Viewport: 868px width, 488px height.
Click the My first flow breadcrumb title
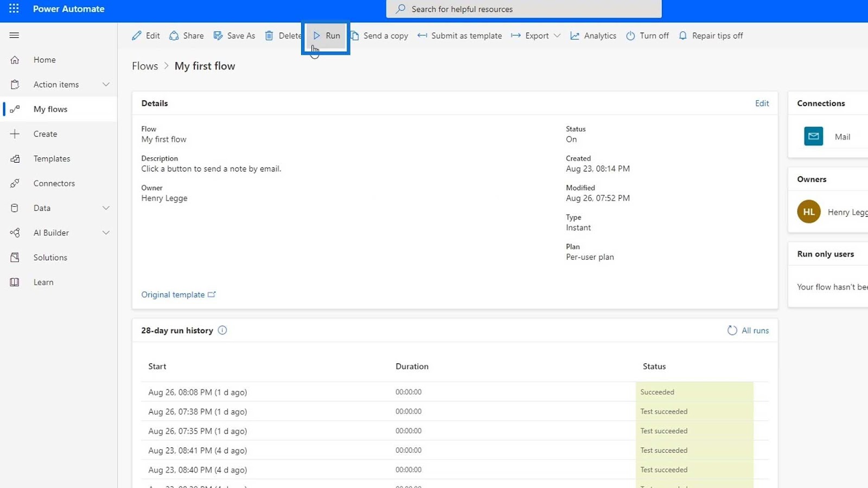205,66
